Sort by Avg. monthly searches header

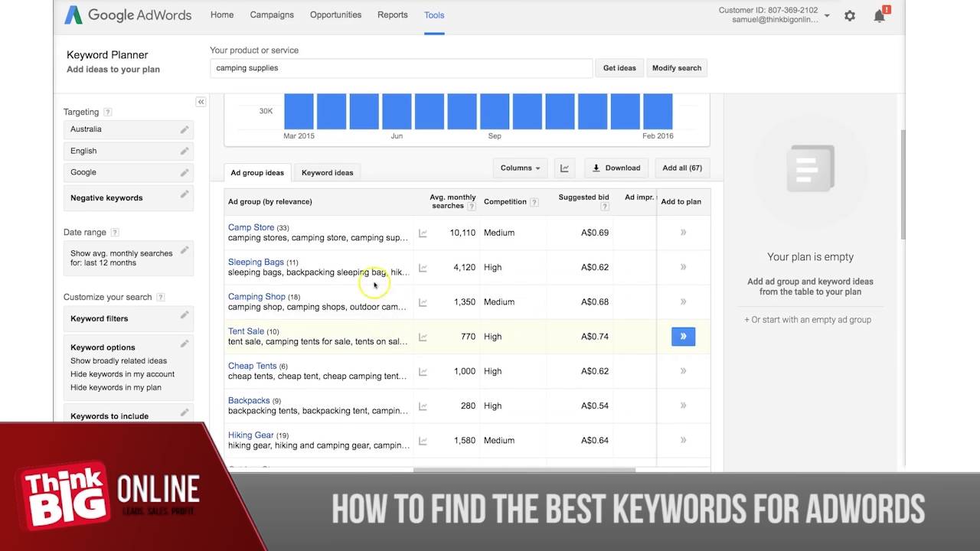tap(452, 202)
